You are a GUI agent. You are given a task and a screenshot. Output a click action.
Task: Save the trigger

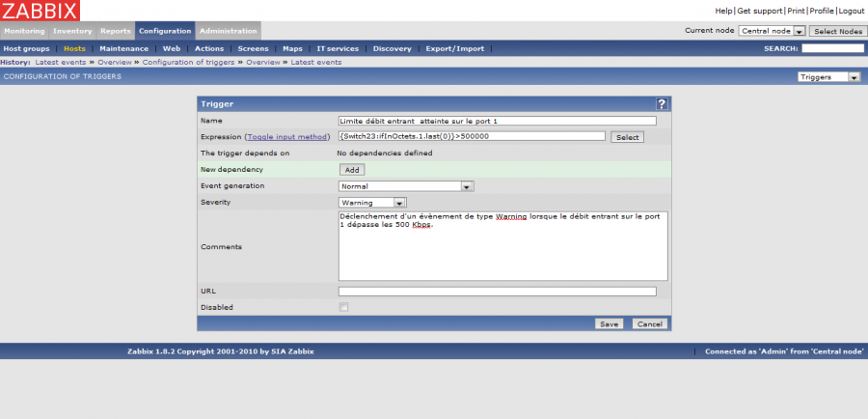pos(609,323)
